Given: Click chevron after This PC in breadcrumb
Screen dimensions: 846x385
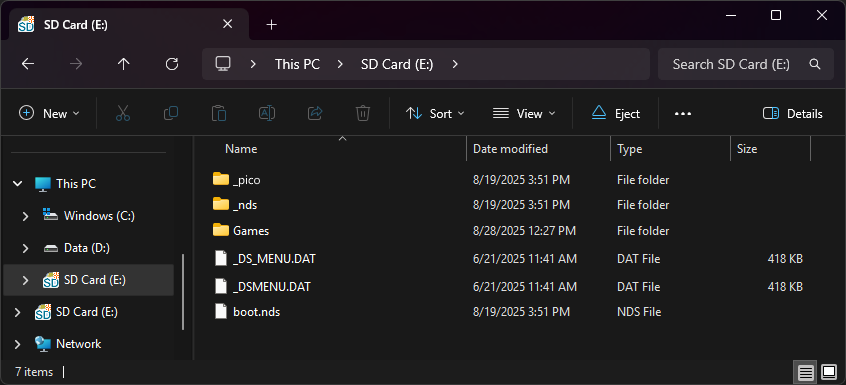Looking at the screenshot, I should 339,64.
